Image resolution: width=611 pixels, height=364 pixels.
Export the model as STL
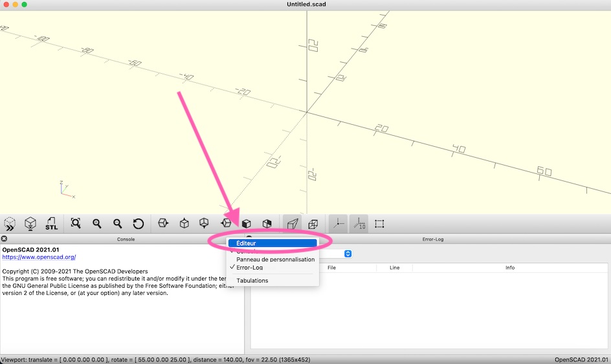pyautogui.click(x=51, y=224)
